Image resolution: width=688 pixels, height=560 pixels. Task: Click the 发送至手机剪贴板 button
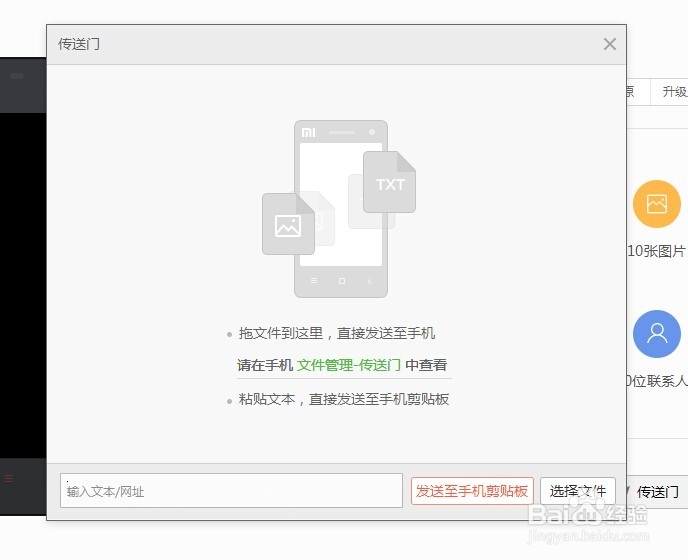pos(472,491)
